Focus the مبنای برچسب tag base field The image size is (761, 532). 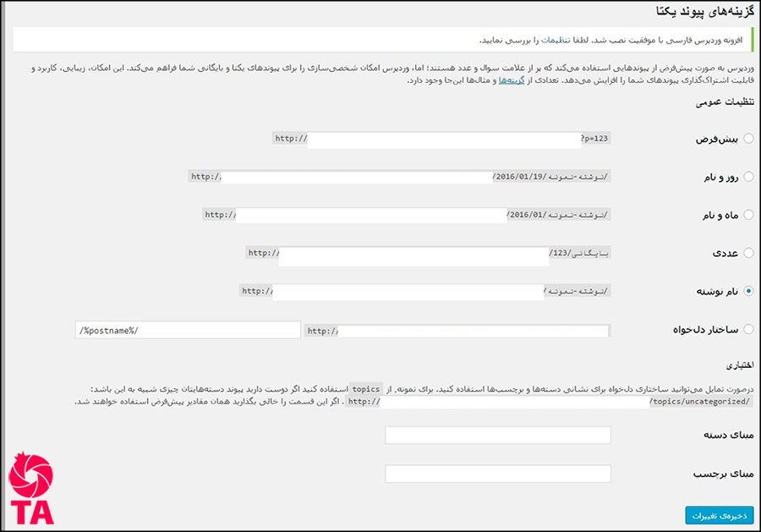coord(497,474)
